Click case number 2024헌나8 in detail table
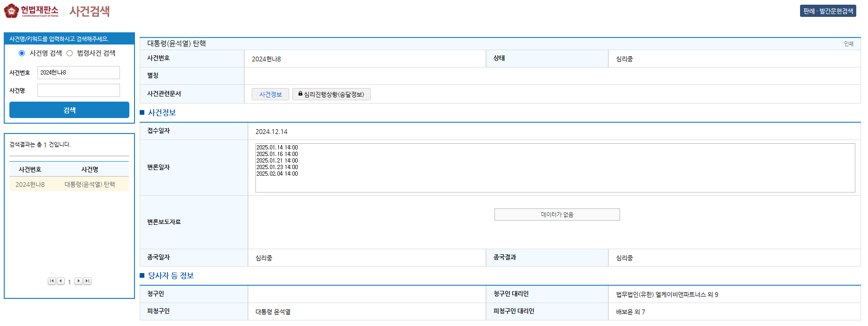The image size is (868, 326). 266,59
